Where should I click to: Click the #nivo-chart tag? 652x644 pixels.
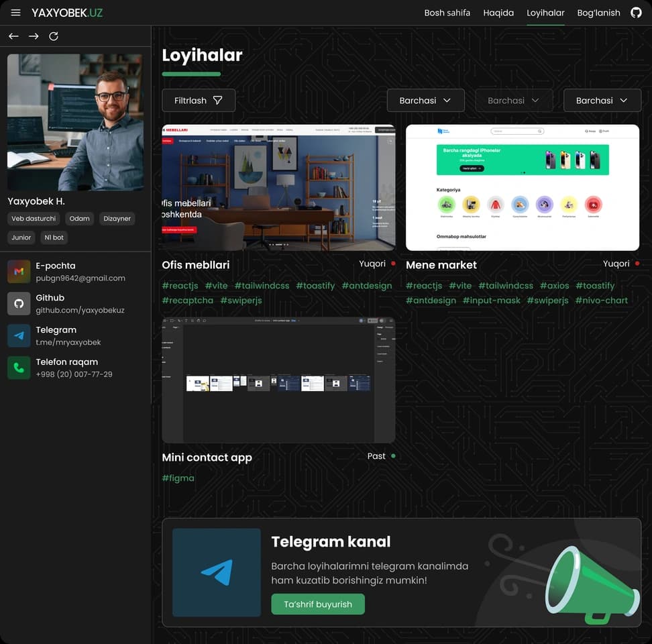601,300
